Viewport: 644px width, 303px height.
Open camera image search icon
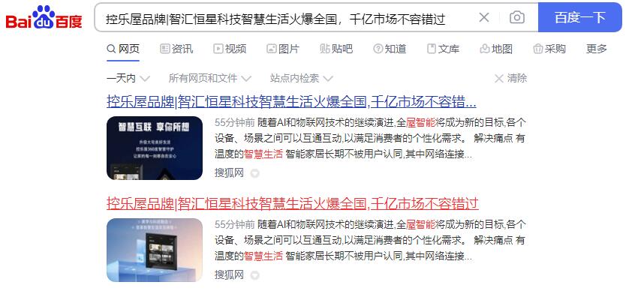click(517, 17)
